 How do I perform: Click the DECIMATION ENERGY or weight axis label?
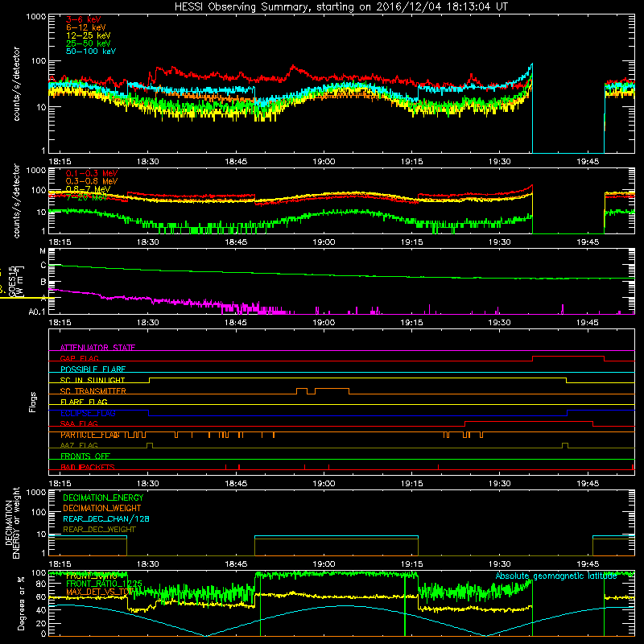(x=12, y=522)
